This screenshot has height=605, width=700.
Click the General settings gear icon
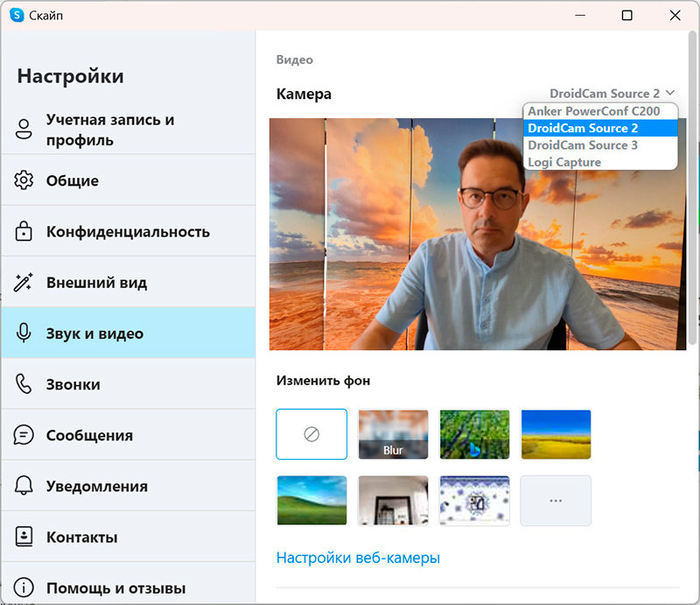pos(24,181)
